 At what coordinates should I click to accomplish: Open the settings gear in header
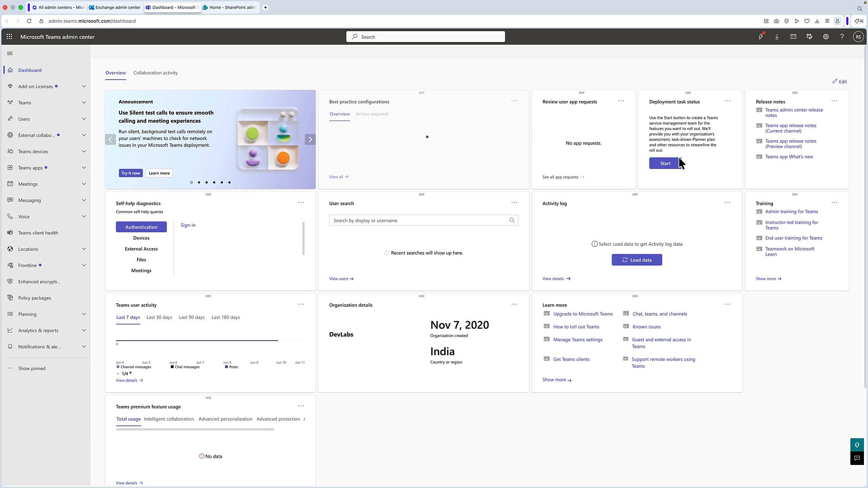point(826,37)
